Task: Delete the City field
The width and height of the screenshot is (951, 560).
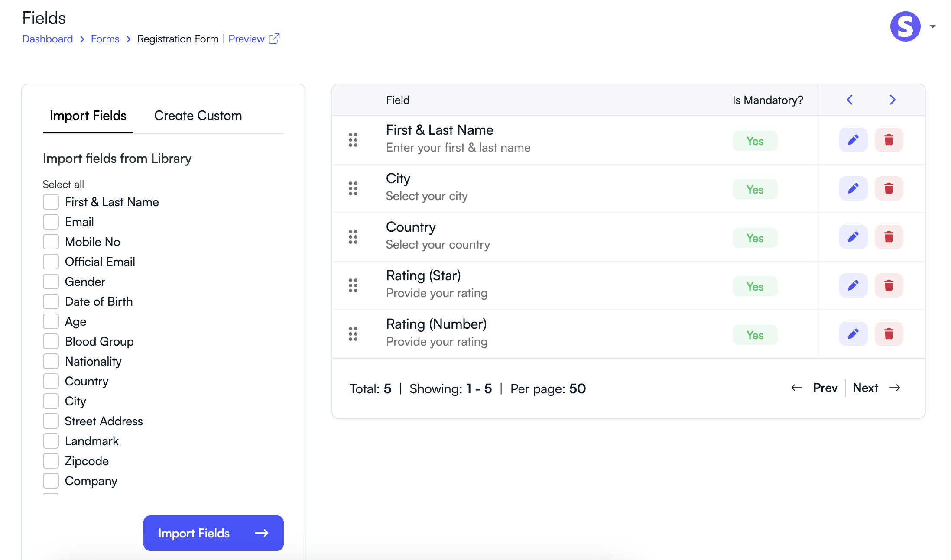Action: 889,188
